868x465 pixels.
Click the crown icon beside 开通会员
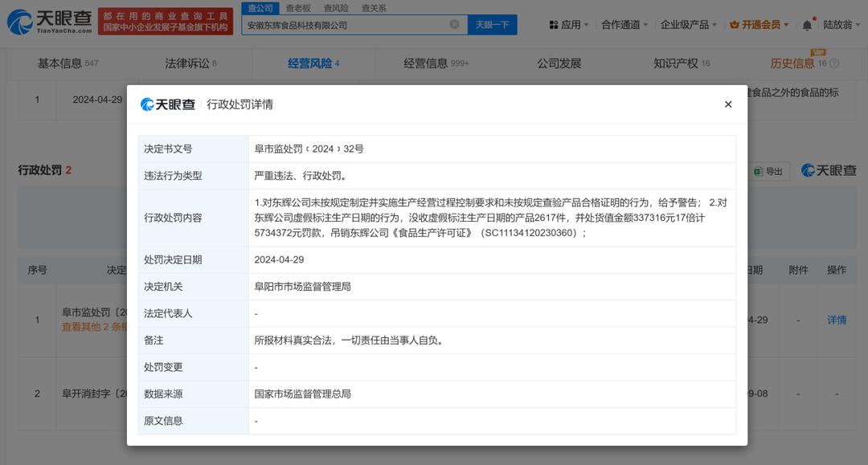[x=734, y=25]
